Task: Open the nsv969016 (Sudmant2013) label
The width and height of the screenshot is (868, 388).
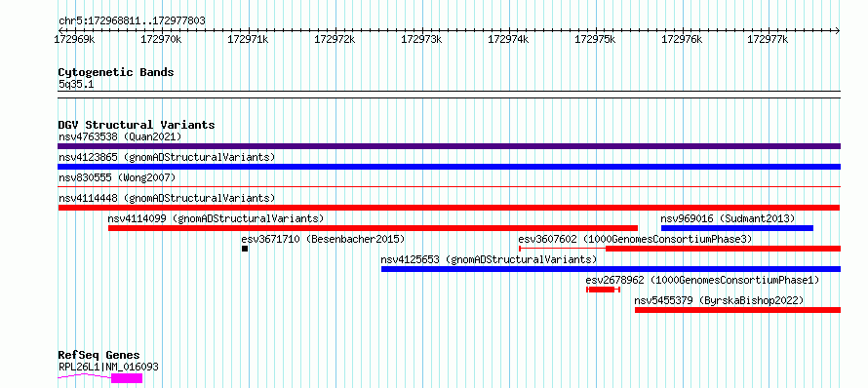Action: tap(728, 218)
